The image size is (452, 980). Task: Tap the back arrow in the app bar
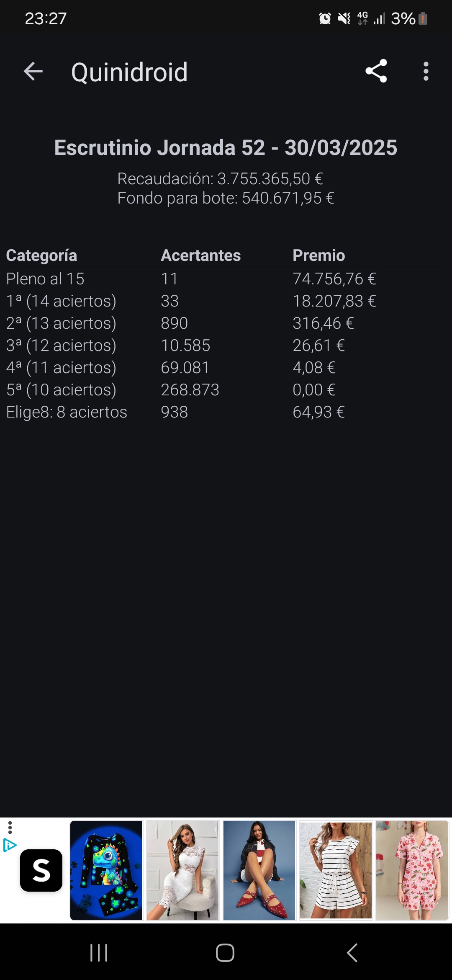[x=33, y=72]
